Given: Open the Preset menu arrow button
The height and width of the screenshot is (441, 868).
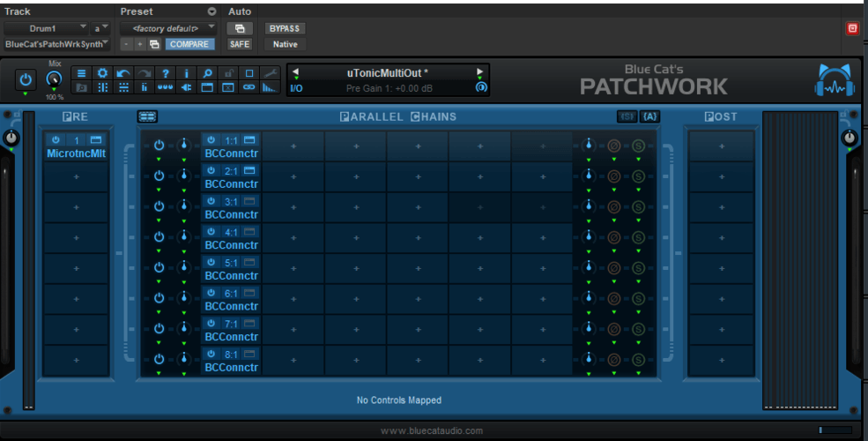Looking at the screenshot, I should [x=211, y=11].
